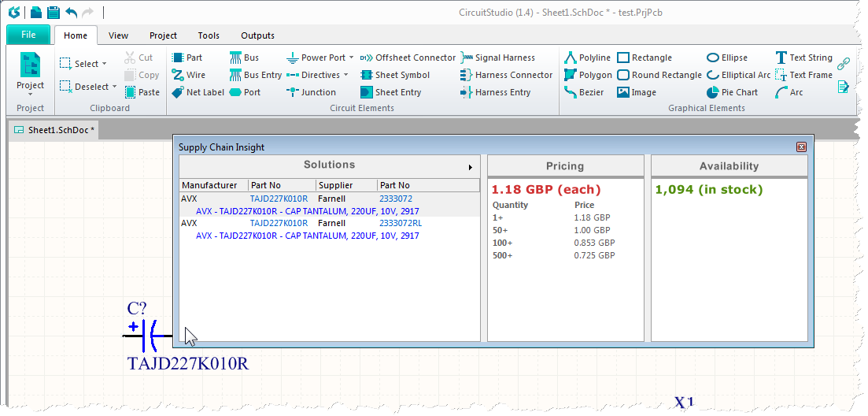Insert an Offsheet Connector
The height and width of the screenshot is (416, 868).
(x=415, y=58)
